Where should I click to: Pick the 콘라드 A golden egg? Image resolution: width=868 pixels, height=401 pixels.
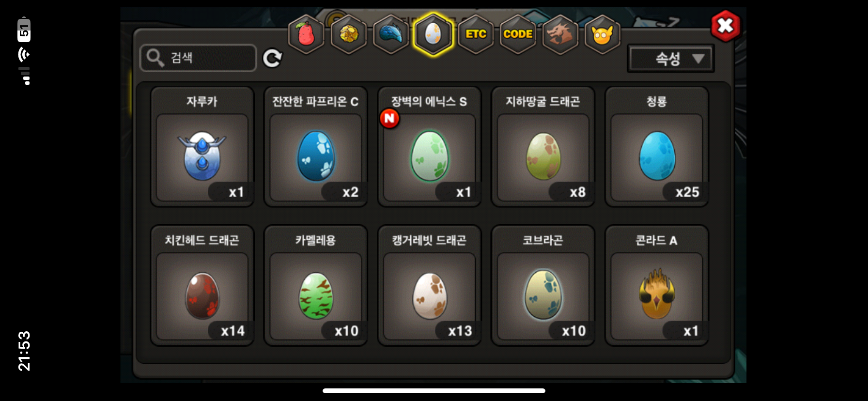[x=657, y=286]
